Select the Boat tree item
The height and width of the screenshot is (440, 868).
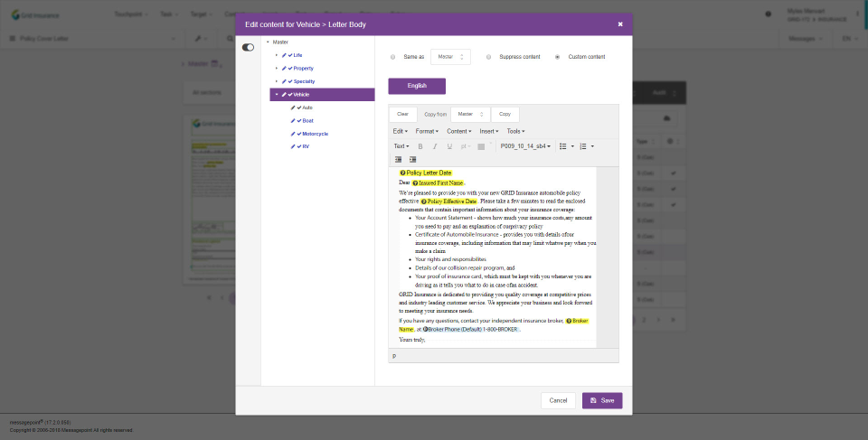point(308,121)
